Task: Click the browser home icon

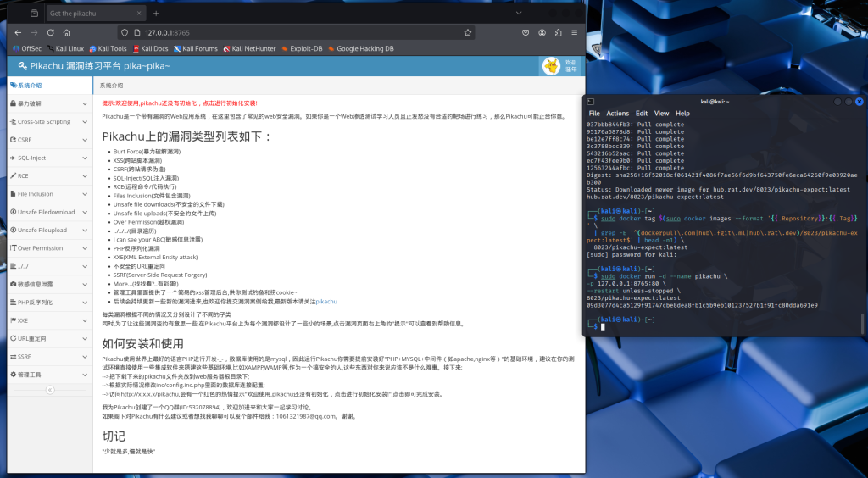Action: pyautogui.click(x=68, y=32)
